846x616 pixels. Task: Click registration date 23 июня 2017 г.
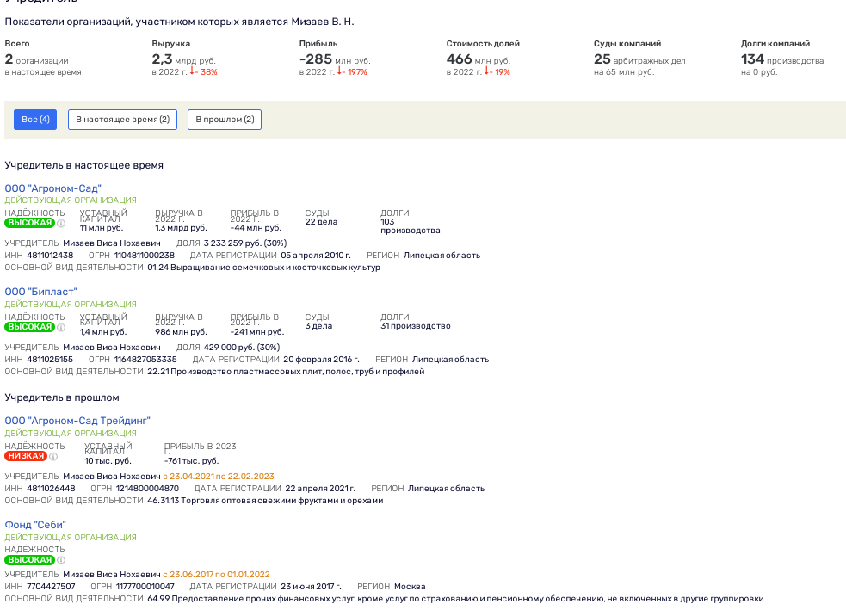pyautogui.click(x=311, y=587)
